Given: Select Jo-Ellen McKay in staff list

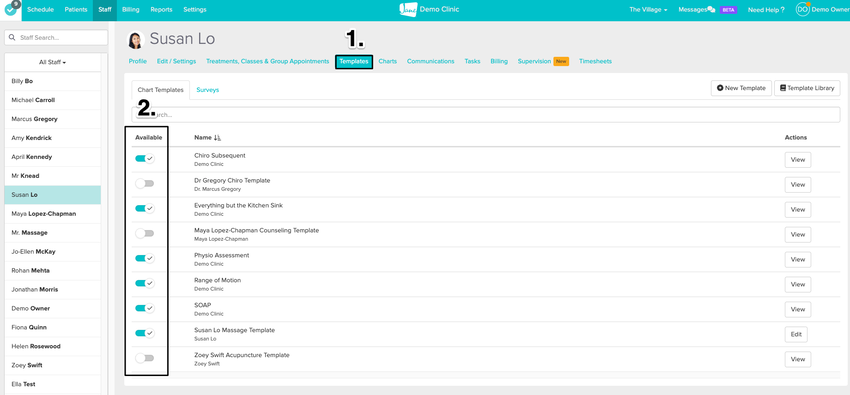Looking at the screenshot, I should pos(53,252).
